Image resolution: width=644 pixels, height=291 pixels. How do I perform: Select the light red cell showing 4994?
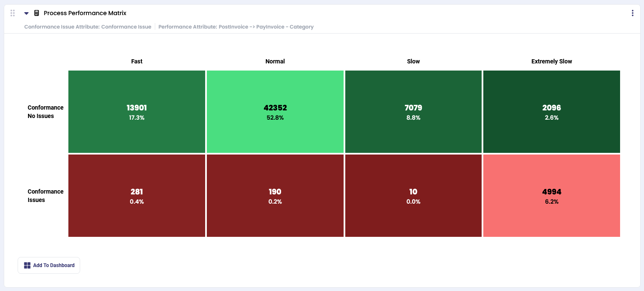point(551,196)
